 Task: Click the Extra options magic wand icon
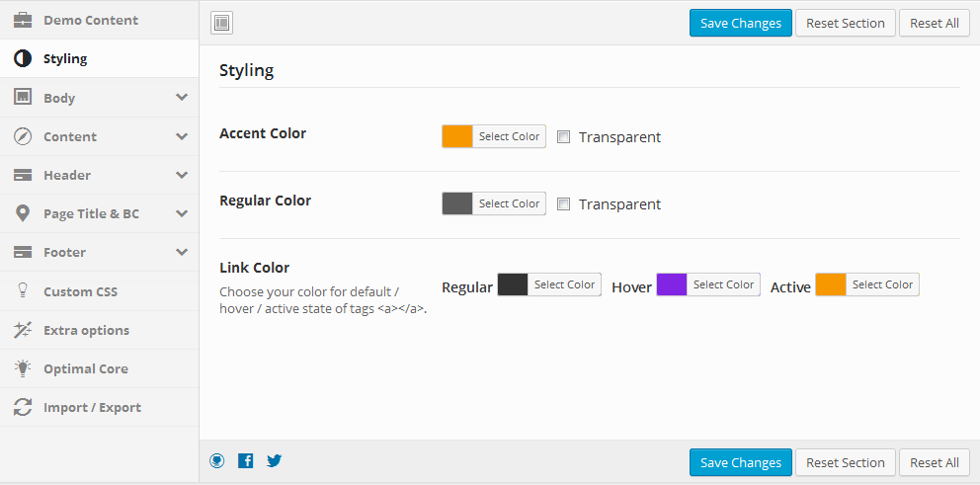pos(23,330)
